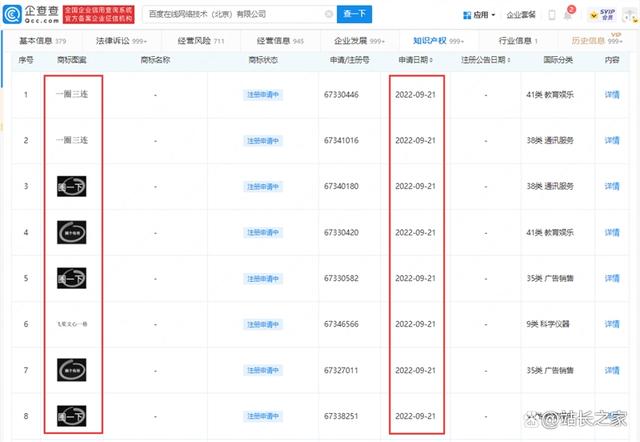Open 详情 for trademark 67341016
Image resolution: width=640 pixels, height=442 pixels.
pyautogui.click(x=612, y=140)
